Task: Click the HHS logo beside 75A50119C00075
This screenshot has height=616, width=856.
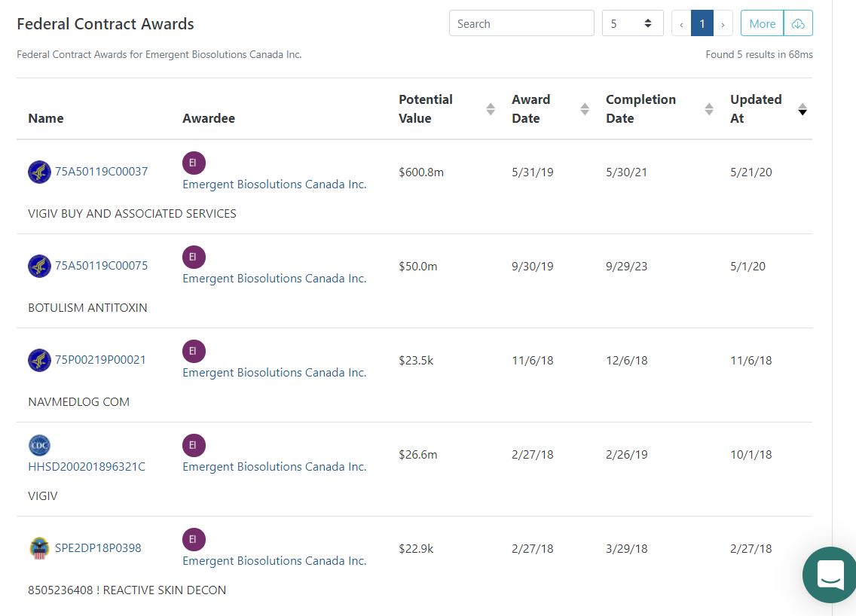Action: pos(39,266)
